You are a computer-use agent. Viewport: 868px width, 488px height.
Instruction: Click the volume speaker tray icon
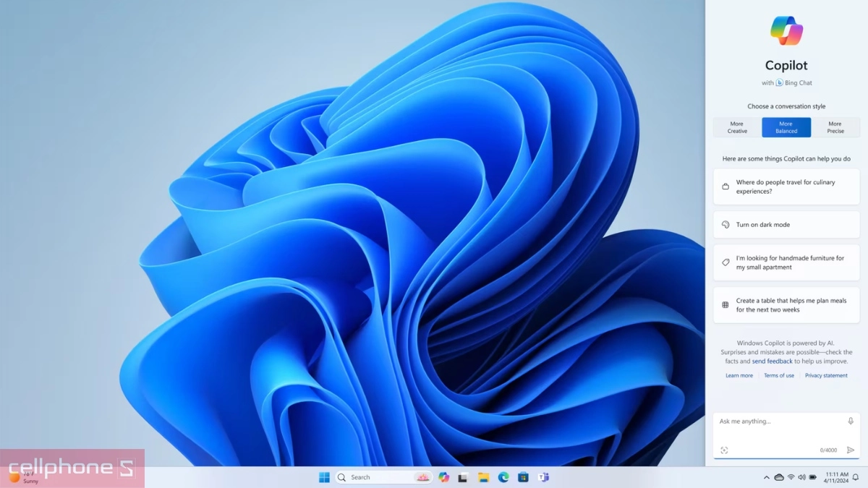[x=801, y=477]
